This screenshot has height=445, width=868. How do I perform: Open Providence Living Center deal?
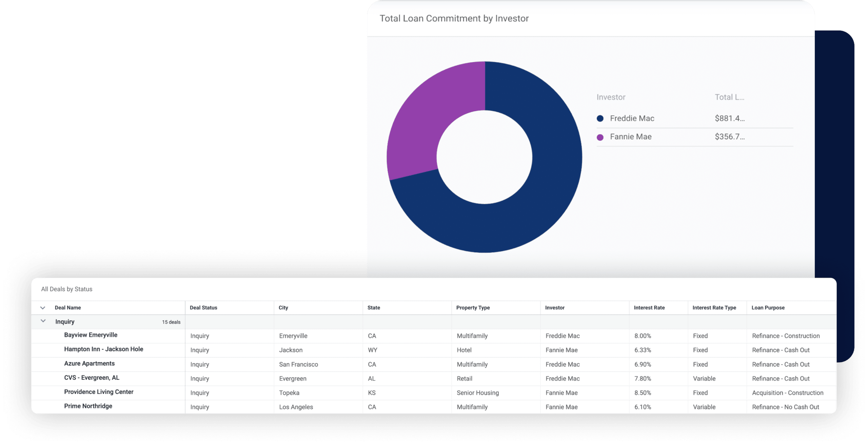pyautogui.click(x=99, y=392)
